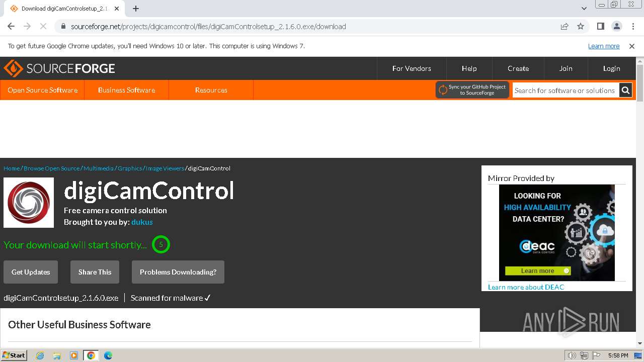Open new browser tab

click(x=136, y=9)
